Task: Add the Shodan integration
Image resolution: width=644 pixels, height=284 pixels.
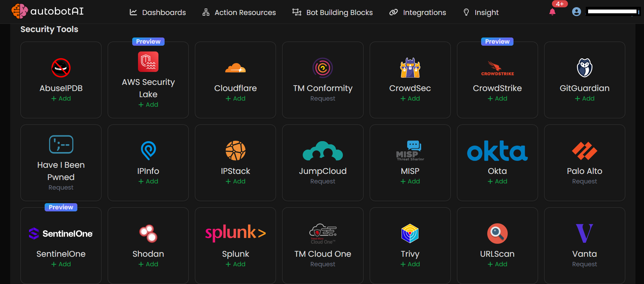Action: point(148,264)
